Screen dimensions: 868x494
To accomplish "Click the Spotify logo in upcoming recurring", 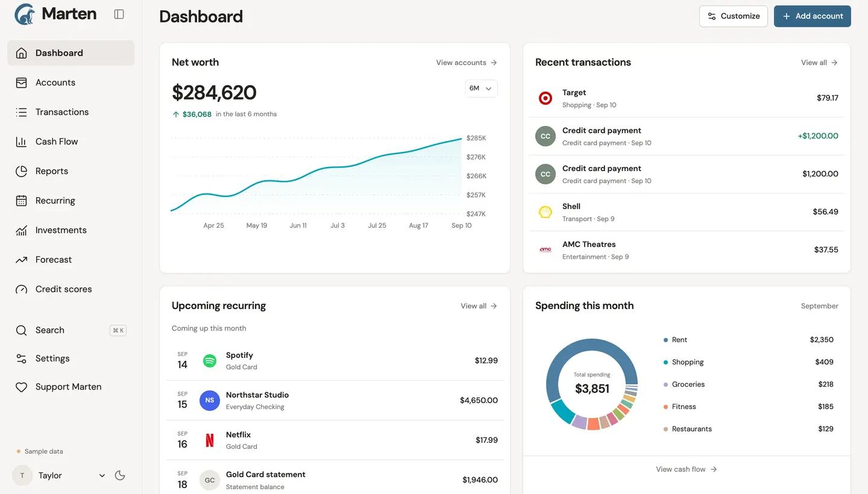I will coord(210,361).
